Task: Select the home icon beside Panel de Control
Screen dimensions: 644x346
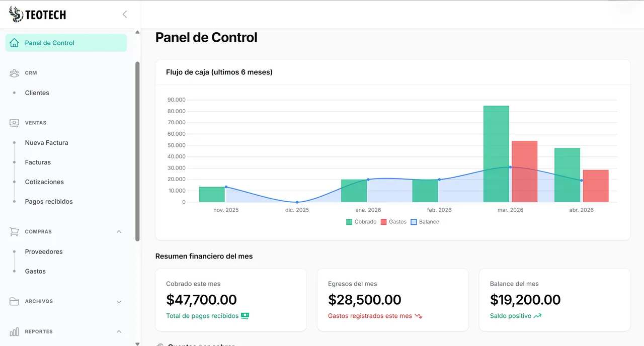Action: [14, 43]
